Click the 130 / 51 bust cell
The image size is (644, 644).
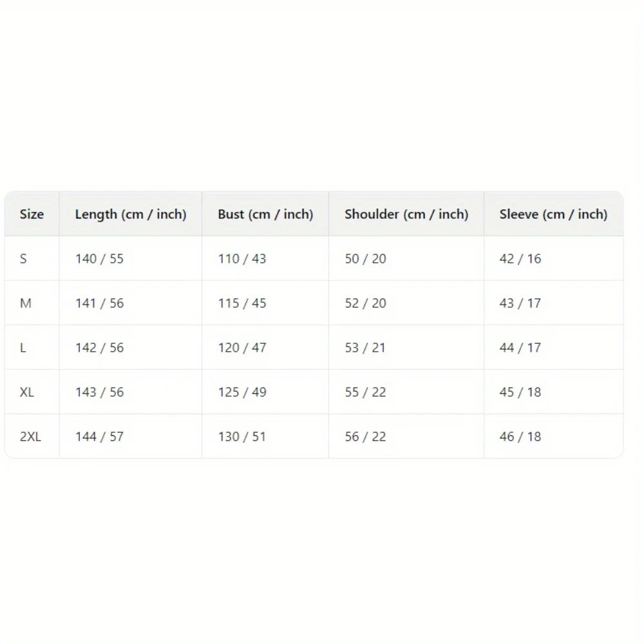242,437
